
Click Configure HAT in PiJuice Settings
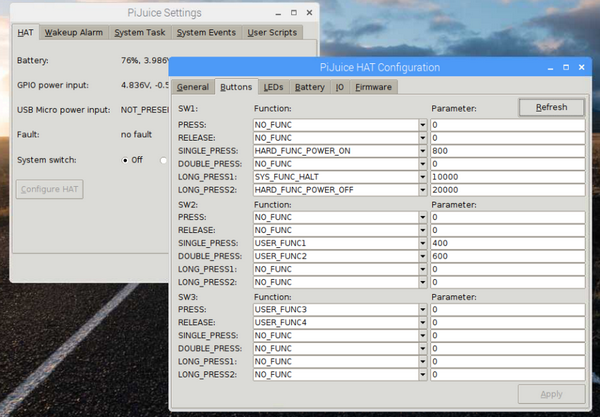pos(49,189)
